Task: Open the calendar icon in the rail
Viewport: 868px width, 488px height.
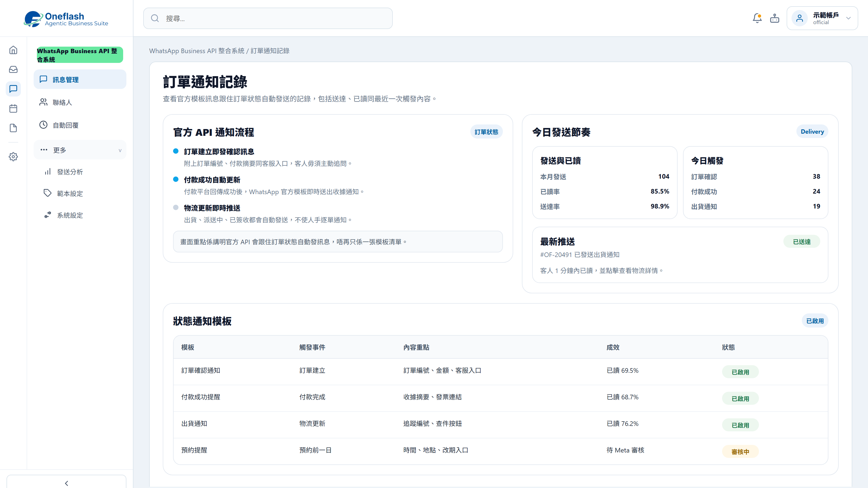Action: [13, 108]
